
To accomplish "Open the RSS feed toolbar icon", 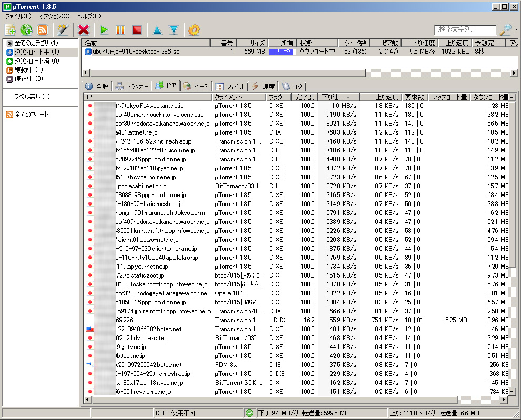I will (x=43, y=30).
